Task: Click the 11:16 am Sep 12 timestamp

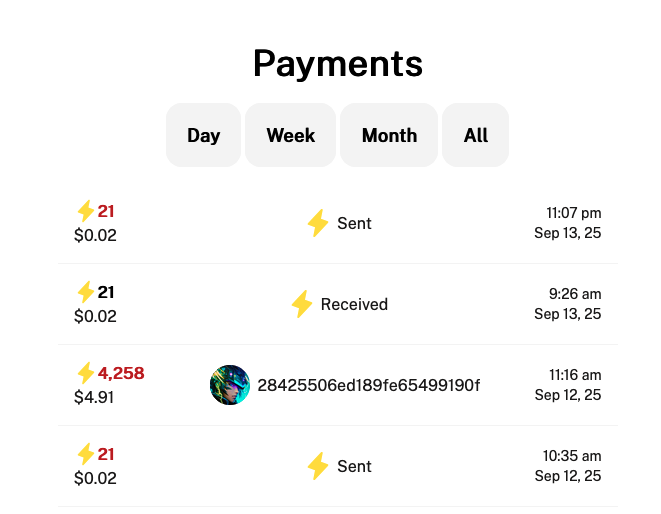Action: [x=568, y=385]
